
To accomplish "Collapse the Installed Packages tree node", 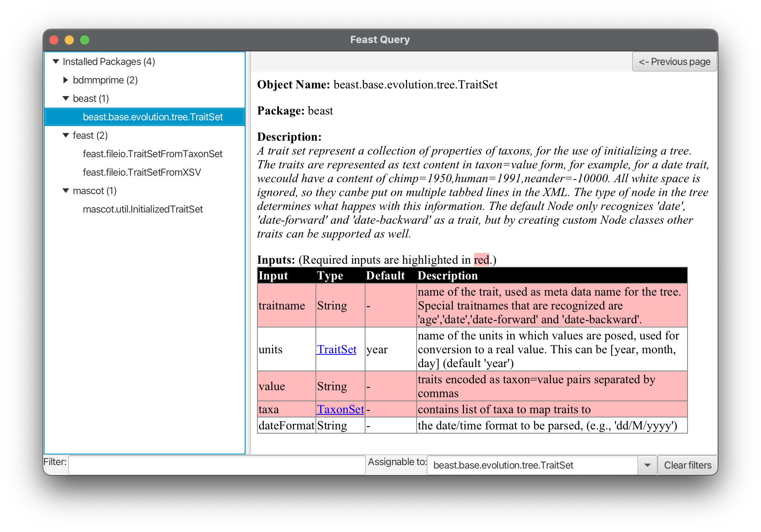I will [56, 62].
